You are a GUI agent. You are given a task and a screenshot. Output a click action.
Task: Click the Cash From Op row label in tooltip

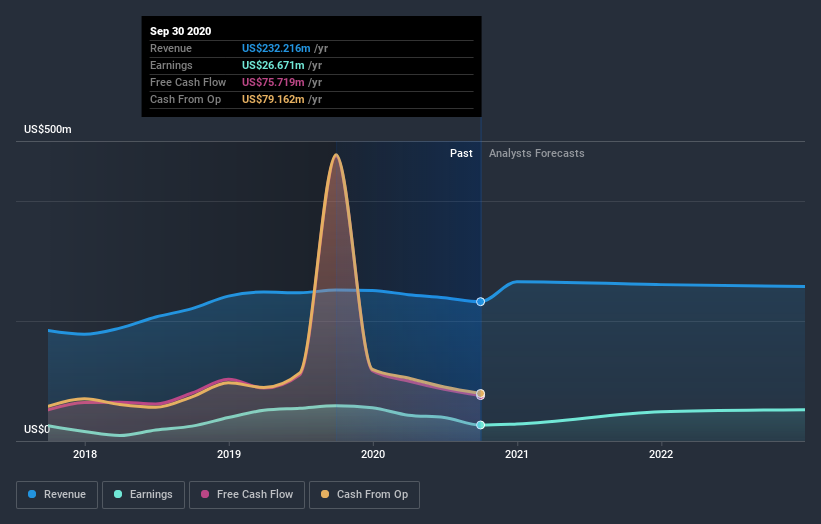[185, 99]
